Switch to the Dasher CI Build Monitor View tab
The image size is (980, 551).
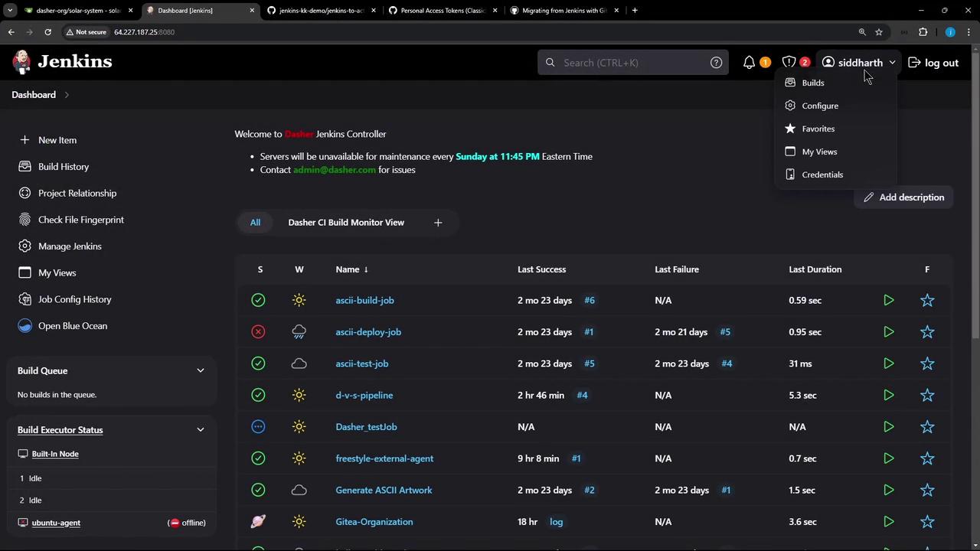(346, 223)
